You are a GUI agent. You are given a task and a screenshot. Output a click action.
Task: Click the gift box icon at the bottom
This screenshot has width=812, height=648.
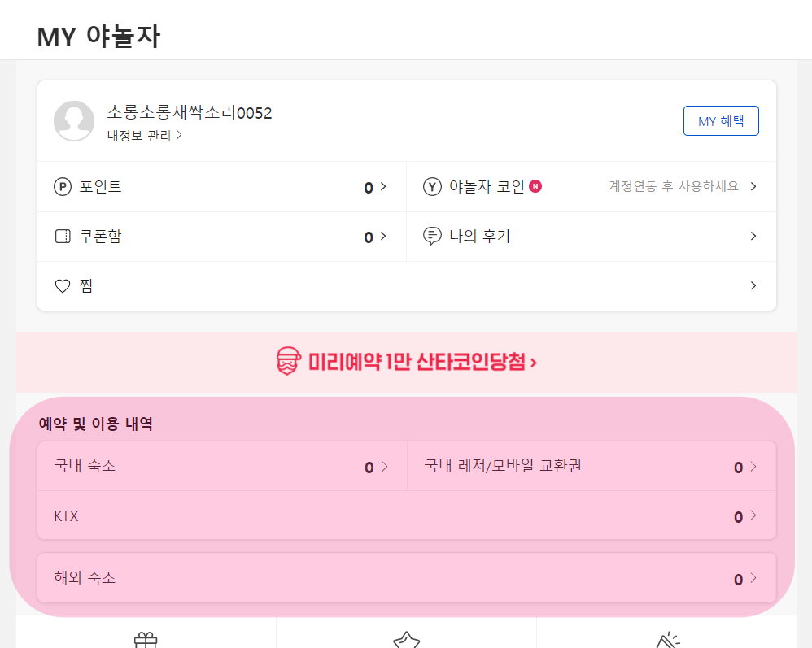pos(146,640)
